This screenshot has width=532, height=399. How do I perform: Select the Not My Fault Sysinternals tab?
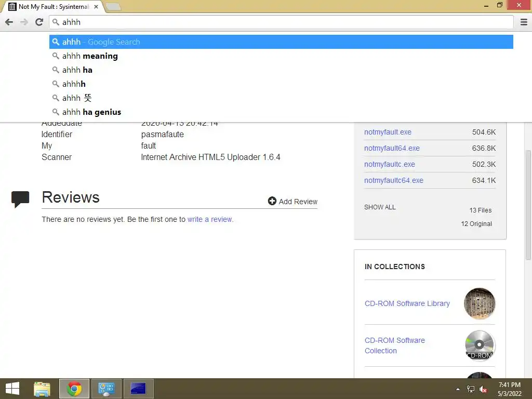coord(54,6)
